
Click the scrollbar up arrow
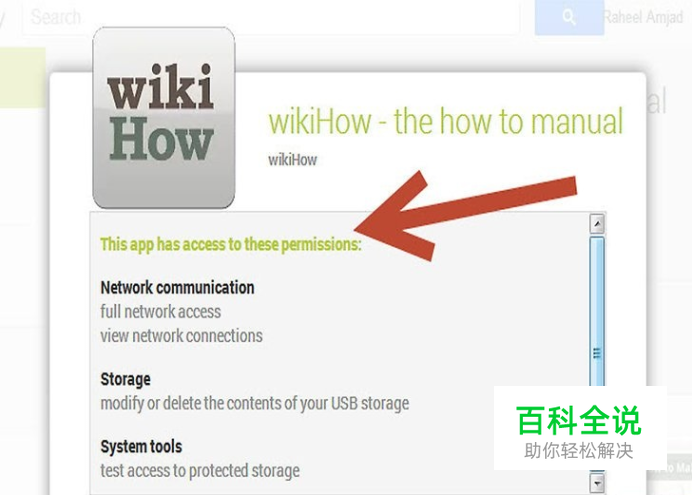click(x=597, y=224)
